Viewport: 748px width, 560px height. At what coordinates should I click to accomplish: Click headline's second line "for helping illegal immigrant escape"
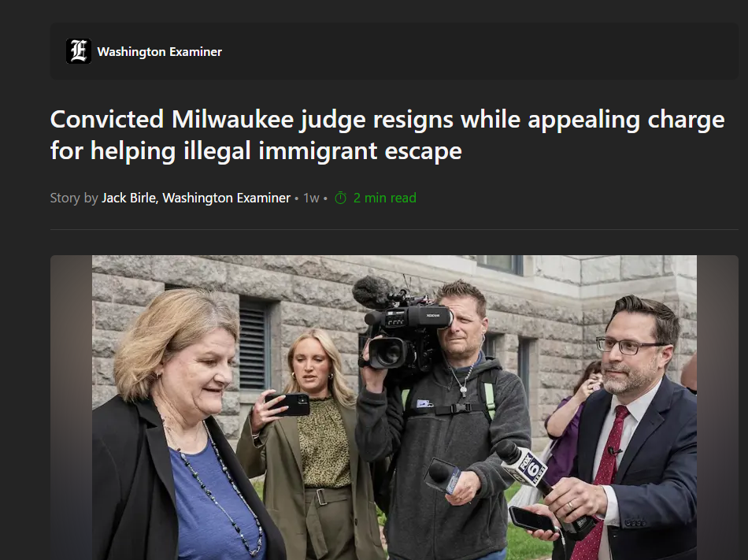256,150
